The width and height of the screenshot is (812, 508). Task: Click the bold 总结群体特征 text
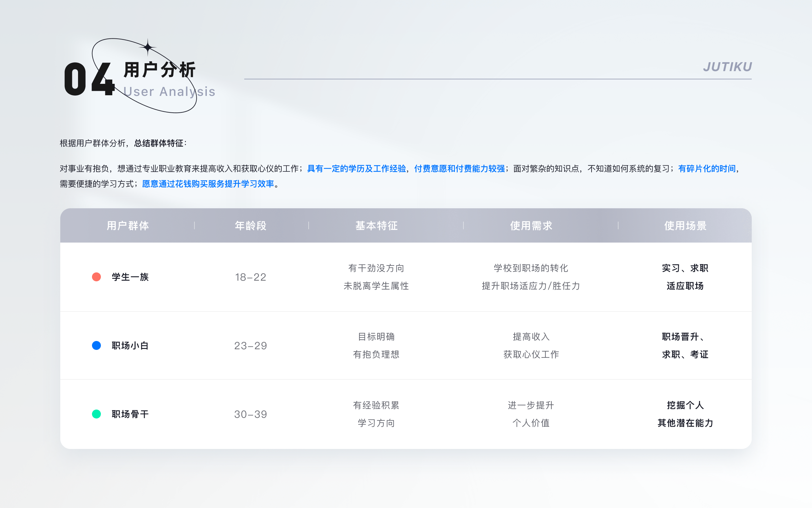[159, 143]
